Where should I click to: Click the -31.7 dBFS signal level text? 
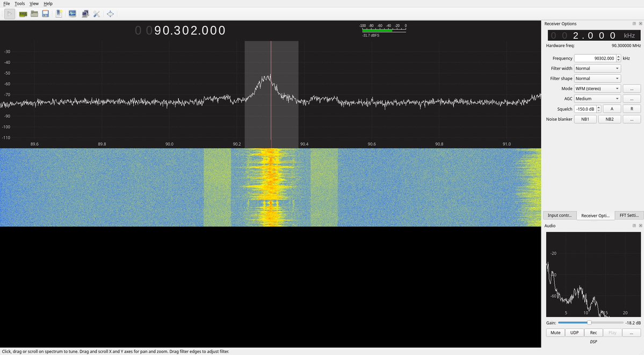point(371,36)
